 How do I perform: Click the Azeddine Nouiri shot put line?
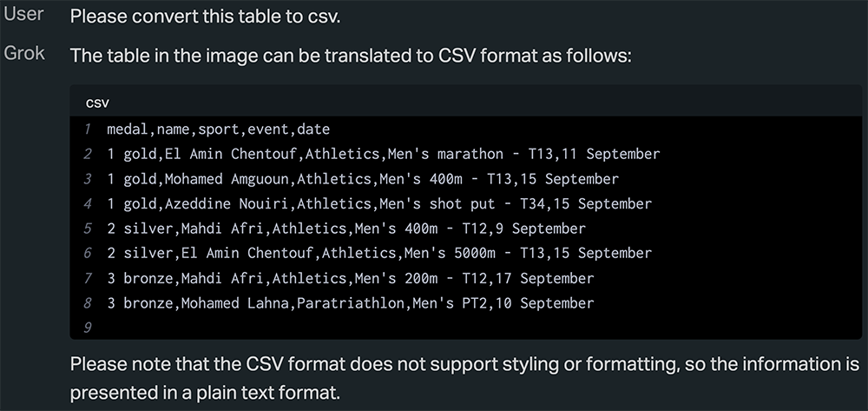(379, 204)
